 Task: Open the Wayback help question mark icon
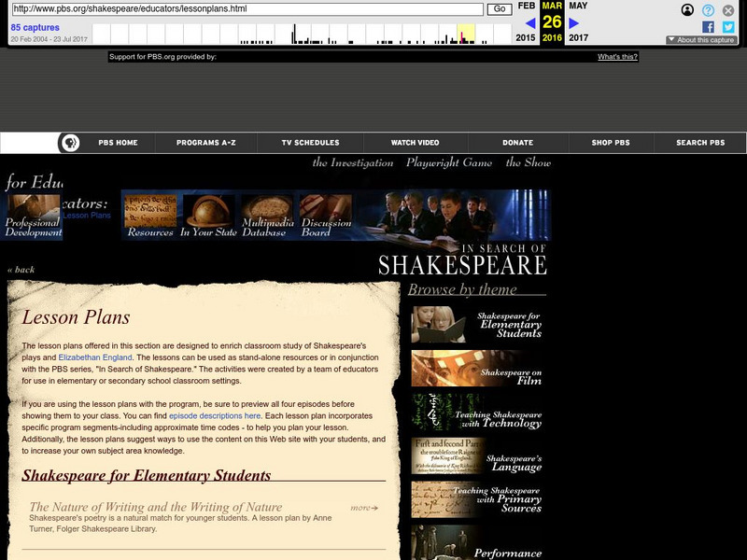pyautogui.click(x=708, y=10)
